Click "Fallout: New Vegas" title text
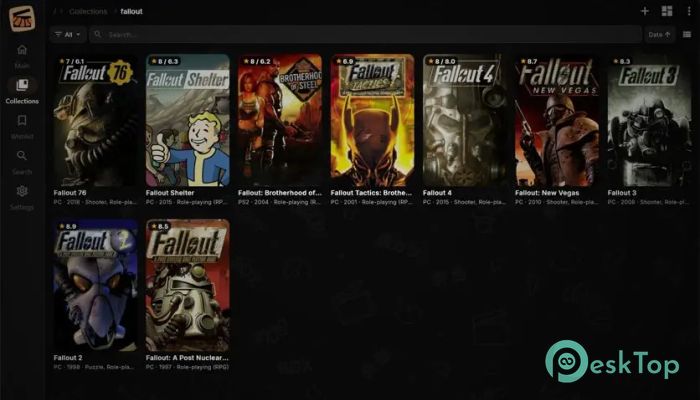This screenshot has width=700, height=400. point(547,193)
